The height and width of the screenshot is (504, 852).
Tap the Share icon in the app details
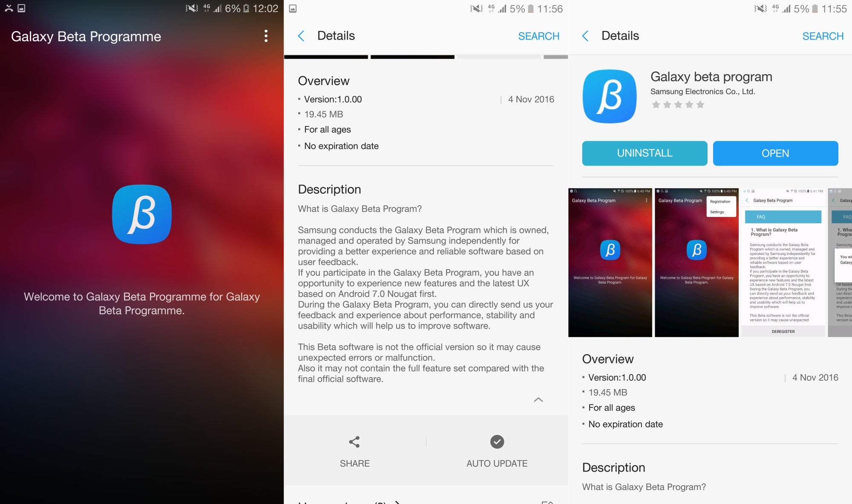[354, 441]
